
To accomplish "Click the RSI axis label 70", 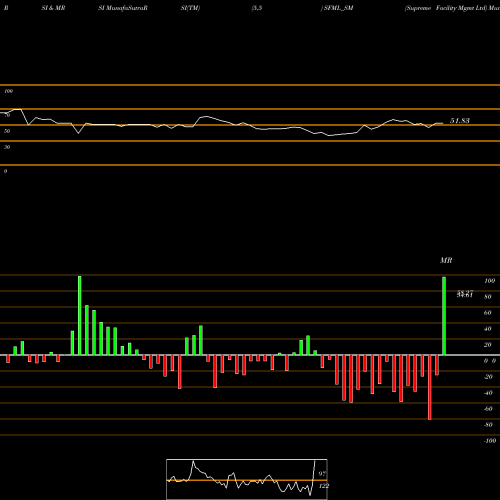I will pos(7,115).
